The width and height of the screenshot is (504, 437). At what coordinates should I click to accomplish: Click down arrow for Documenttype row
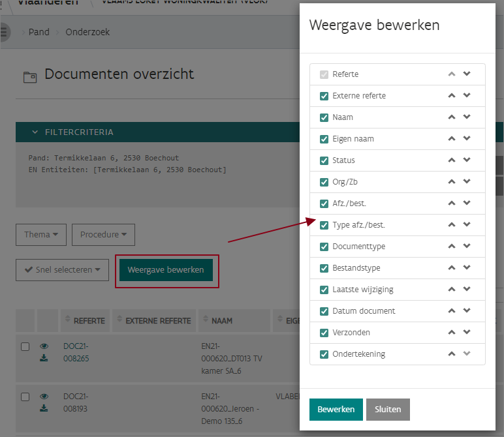[x=467, y=247]
